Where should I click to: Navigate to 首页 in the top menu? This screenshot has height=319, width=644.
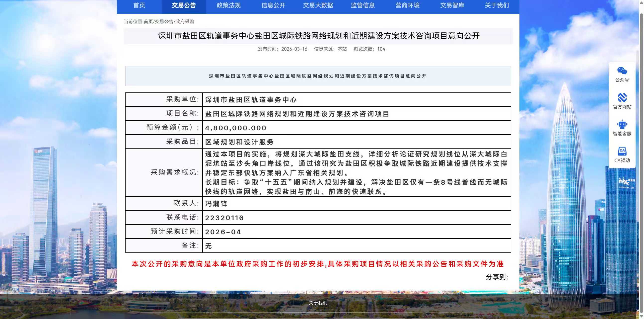[x=139, y=5]
